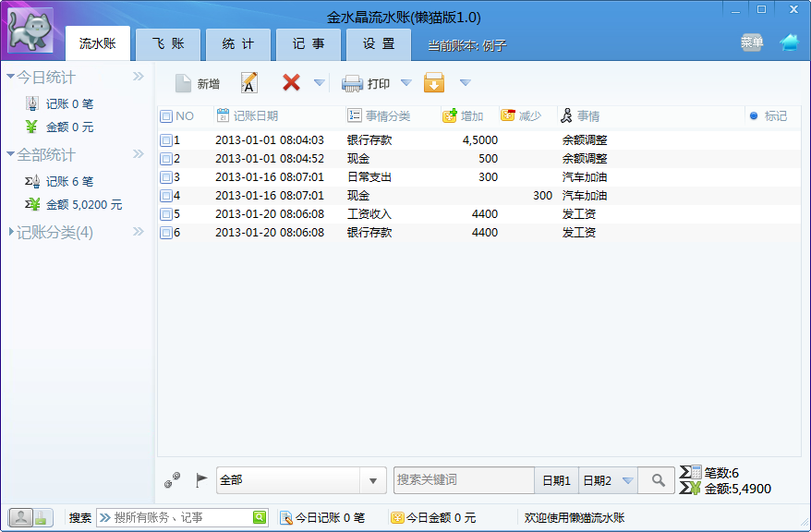
Task: Click the chain link icon
Action: pyautogui.click(x=172, y=479)
